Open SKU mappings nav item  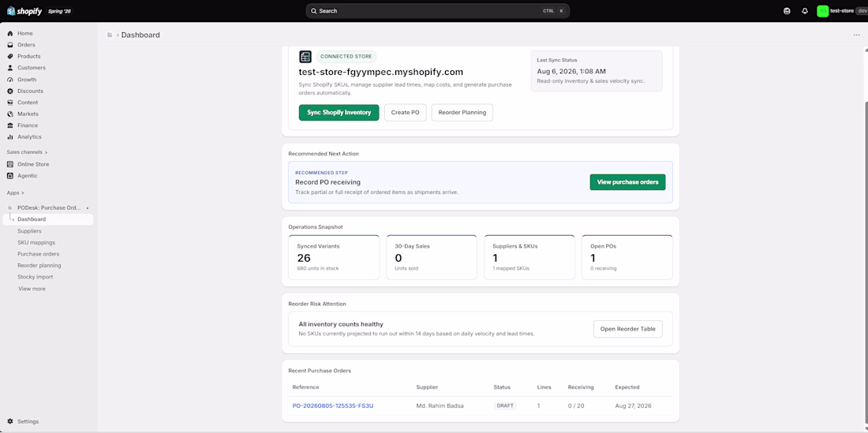click(x=36, y=243)
